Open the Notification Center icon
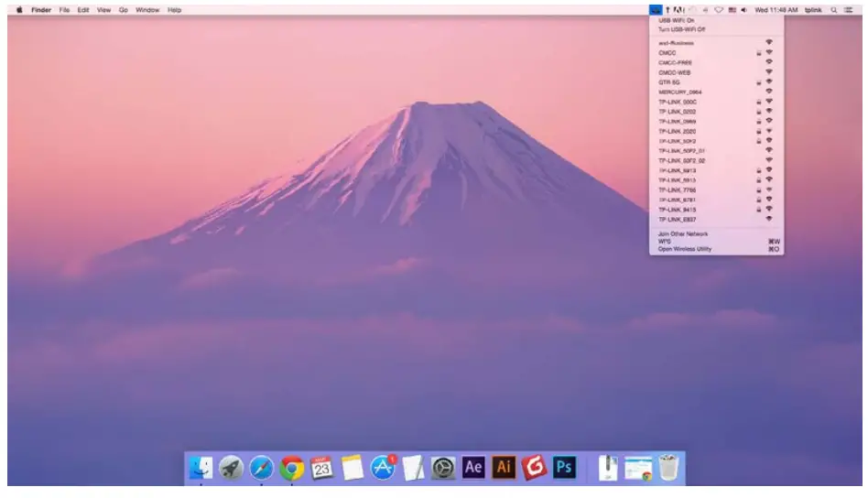This screenshot has height=498, width=868. click(x=849, y=9)
